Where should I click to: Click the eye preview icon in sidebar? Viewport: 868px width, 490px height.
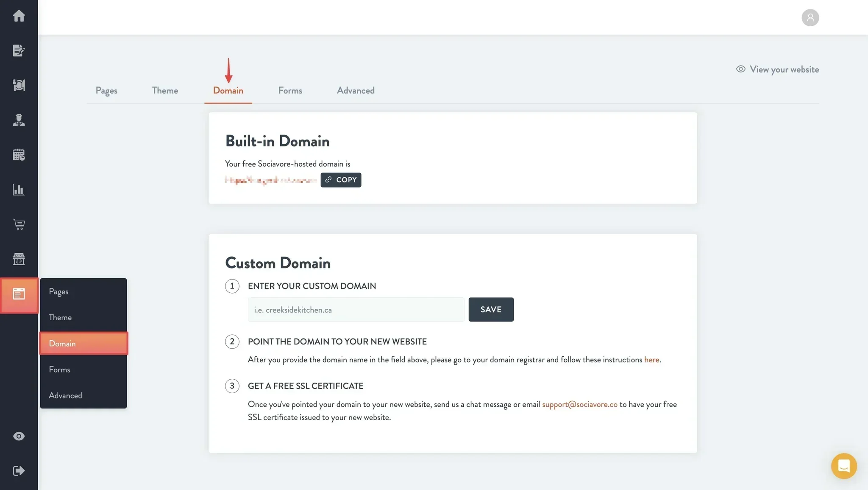click(x=19, y=436)
